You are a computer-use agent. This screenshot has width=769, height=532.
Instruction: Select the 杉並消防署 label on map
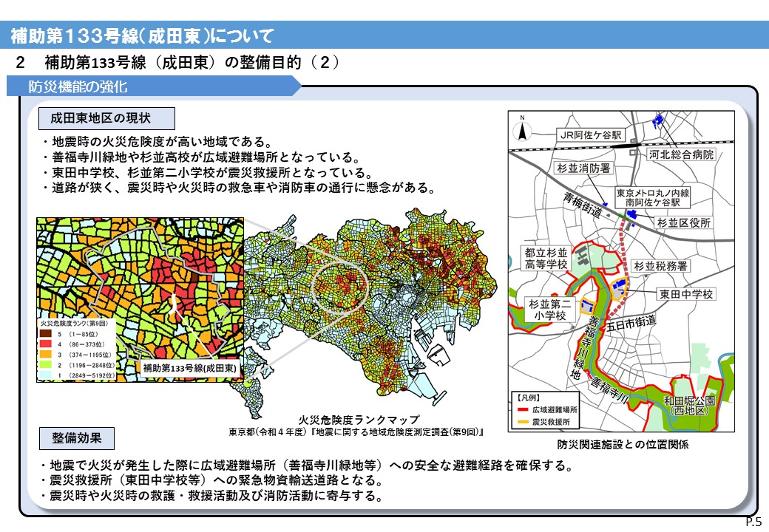click(x=584, y=168)
